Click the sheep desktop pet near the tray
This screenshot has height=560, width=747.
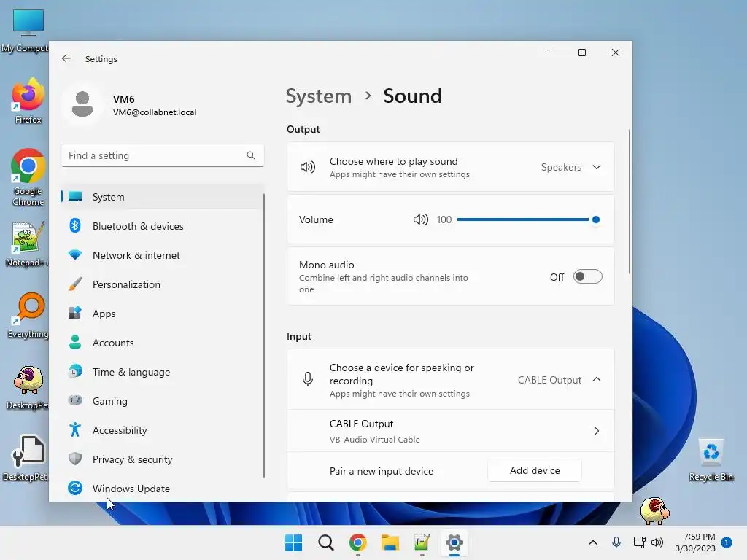point(655,511)
